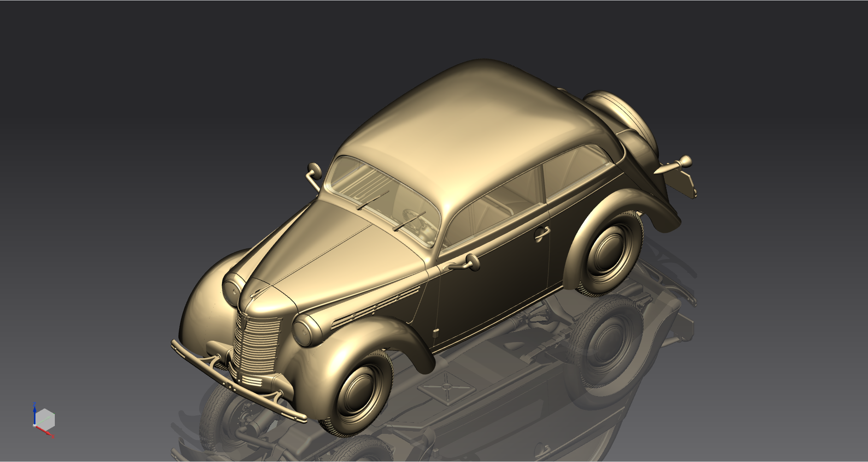Click the white origin sphere of triad
This screenshot has width=868, height=462.
point(35,425)
